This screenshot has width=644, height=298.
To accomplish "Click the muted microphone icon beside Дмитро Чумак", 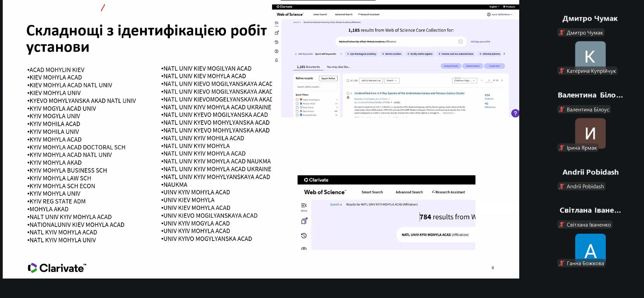I will pos(562,33).
